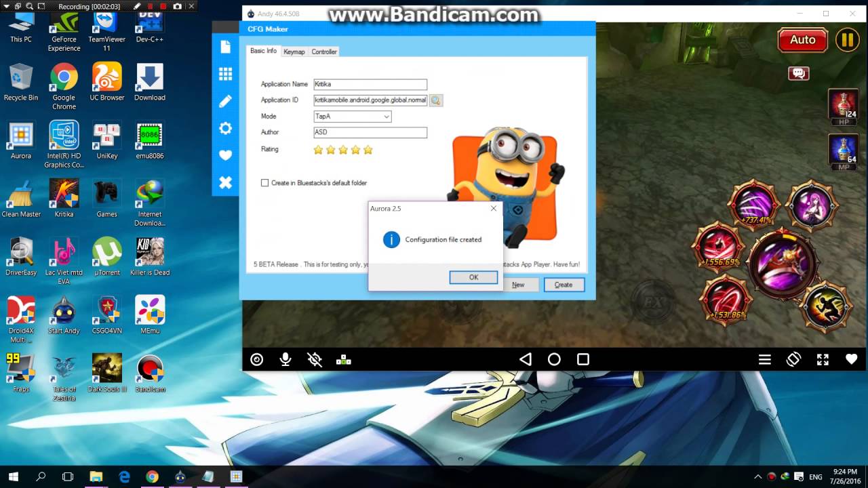Open Task View from the taskbar

point(68,476)
